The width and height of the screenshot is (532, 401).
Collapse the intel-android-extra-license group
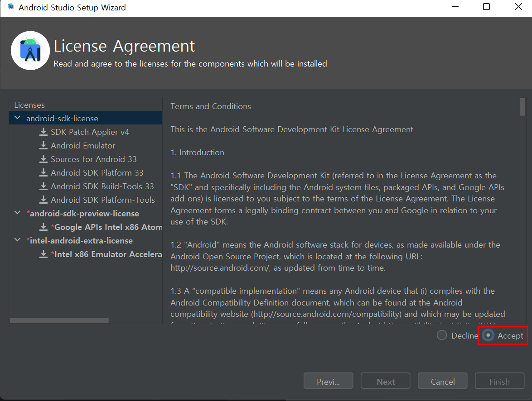pos(17,240)
